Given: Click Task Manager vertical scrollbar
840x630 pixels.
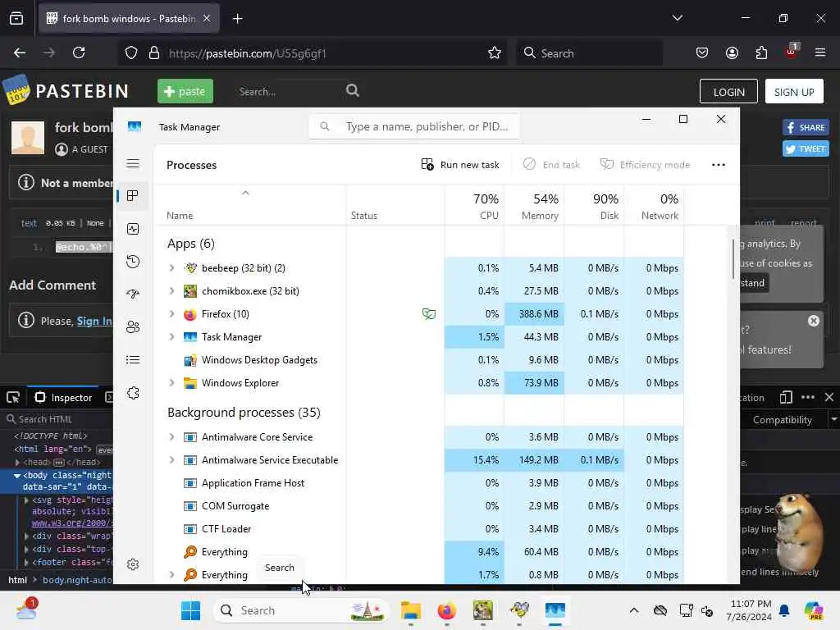Looking at the screenshot, I should (733, 259).
